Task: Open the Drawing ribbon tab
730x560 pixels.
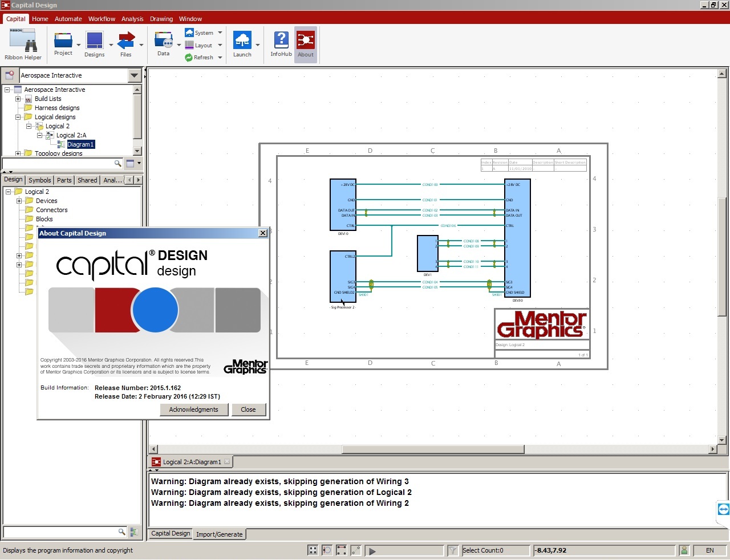Action: tap(161, 19)
